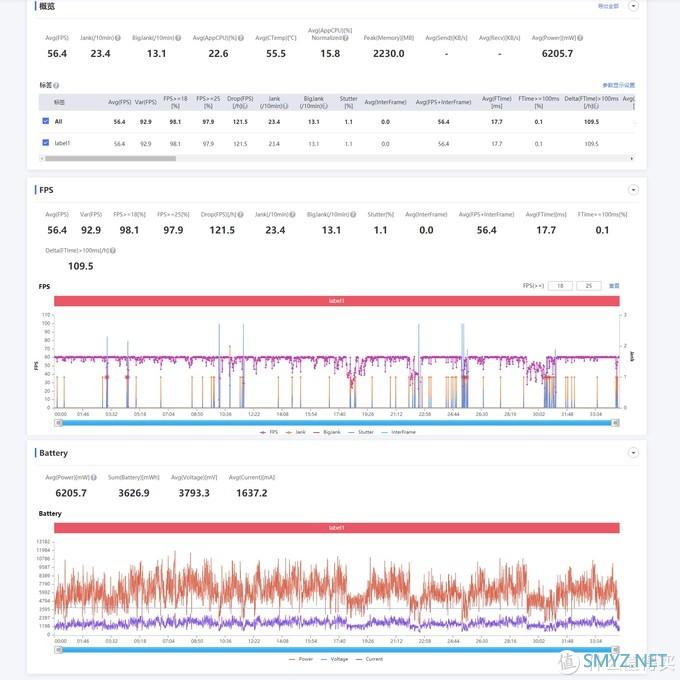Toggle FPS series in FPS chart legend
The width and height of the screenshot is (680, 680).
pyautogui.click(x=269, y=432)
